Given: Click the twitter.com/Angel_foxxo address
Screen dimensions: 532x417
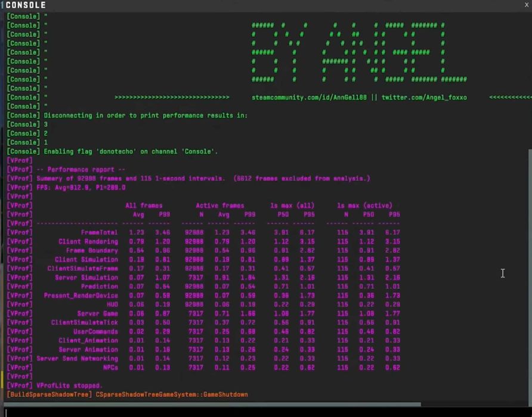Looking at the screenshot, I should pyautogui.click(x=424, y=98).
